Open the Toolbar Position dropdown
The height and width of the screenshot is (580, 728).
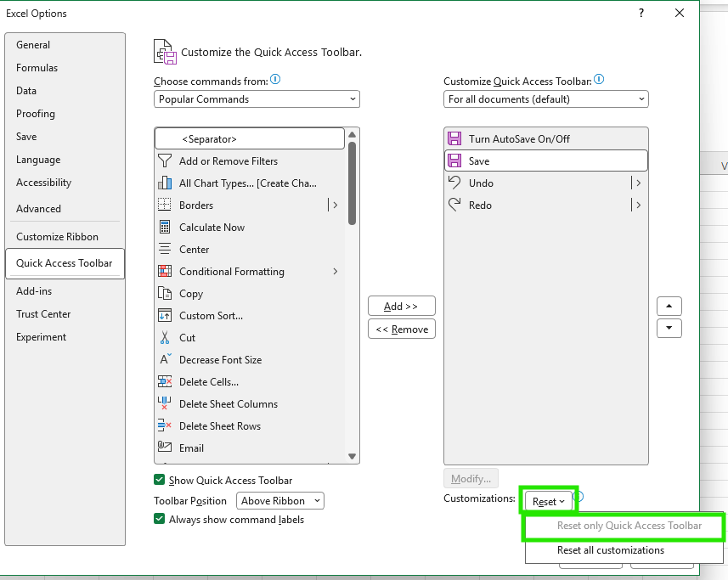(280, 501)
